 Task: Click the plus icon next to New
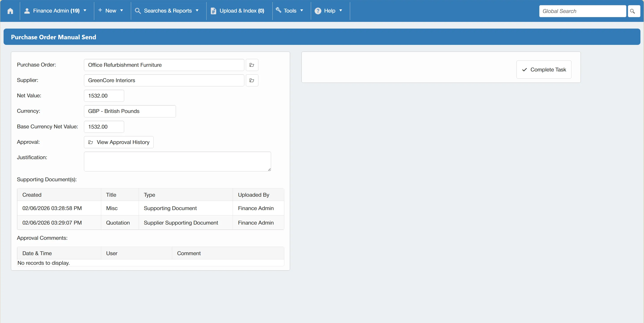[x=100, y=10]
